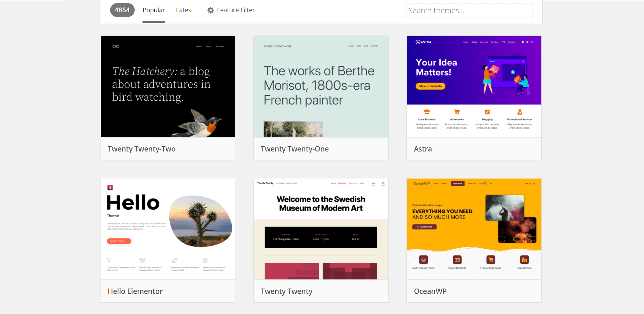Viewport: 644px width, 314px height.
Task: Click the eCommerce cart icon in Astra preview
Action: [x=457, y=112]
